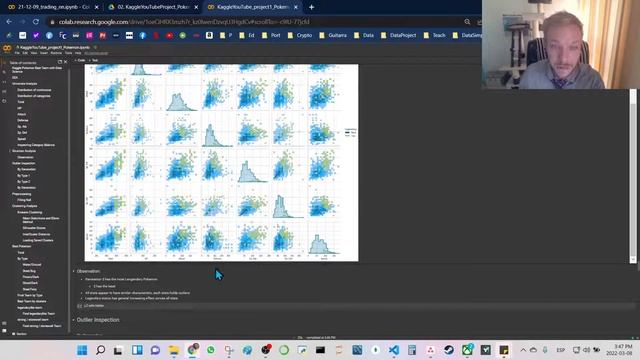Open a new browser tab

coord(311,7)
